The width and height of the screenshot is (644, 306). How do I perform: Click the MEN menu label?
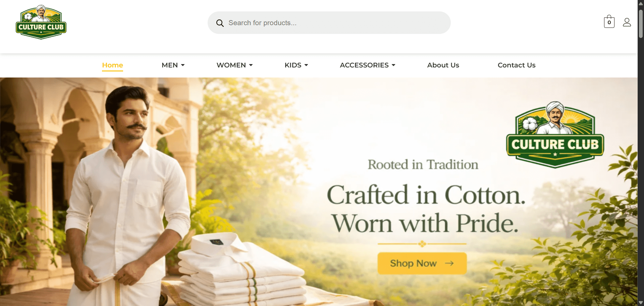pyautogui.click(x=170, y=65)
